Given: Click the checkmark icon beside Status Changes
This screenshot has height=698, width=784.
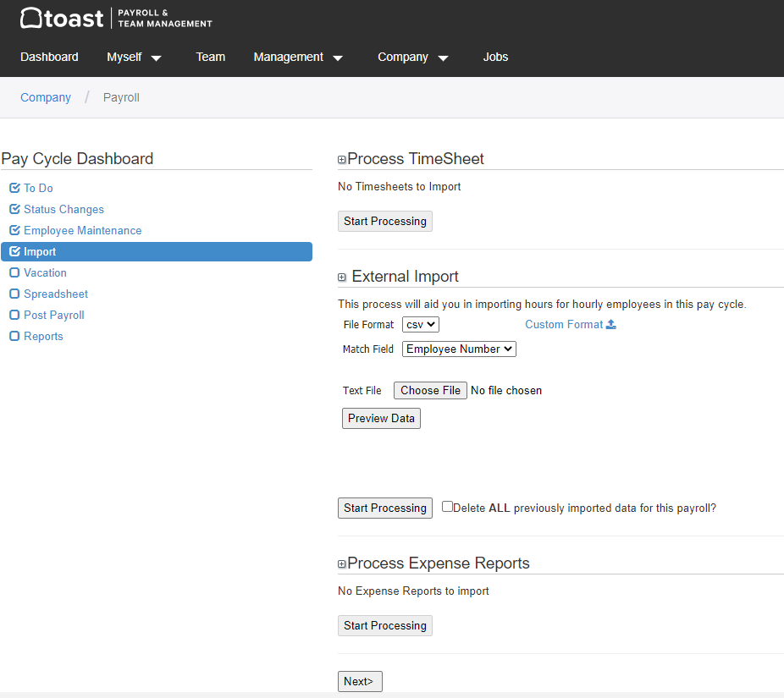Looking at the screenshot, I should [14, 209].
